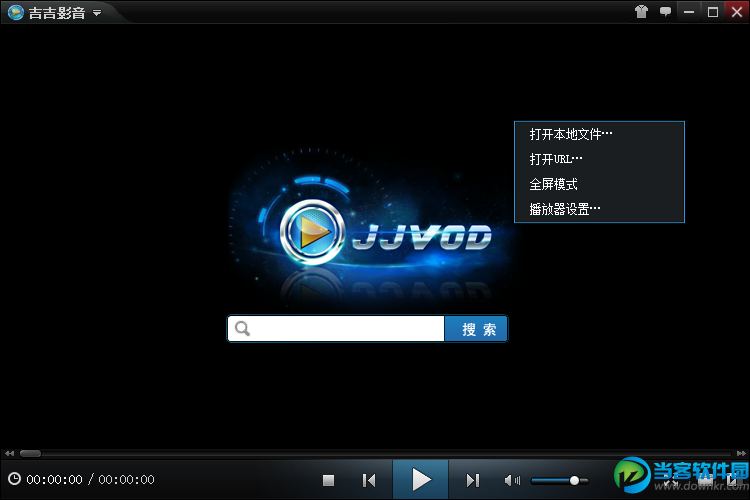Close the 吉吉影音 window

point(737,11)
